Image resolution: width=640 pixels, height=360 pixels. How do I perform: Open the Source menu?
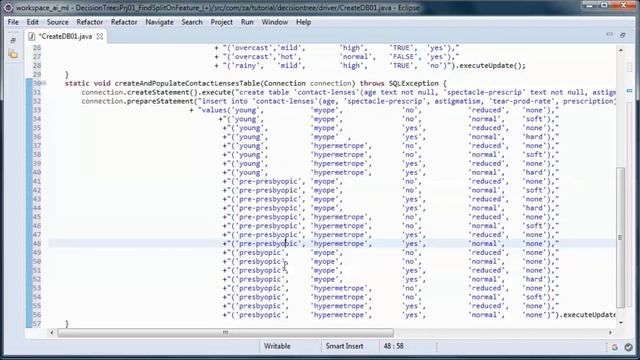click(x=58, y=22)
